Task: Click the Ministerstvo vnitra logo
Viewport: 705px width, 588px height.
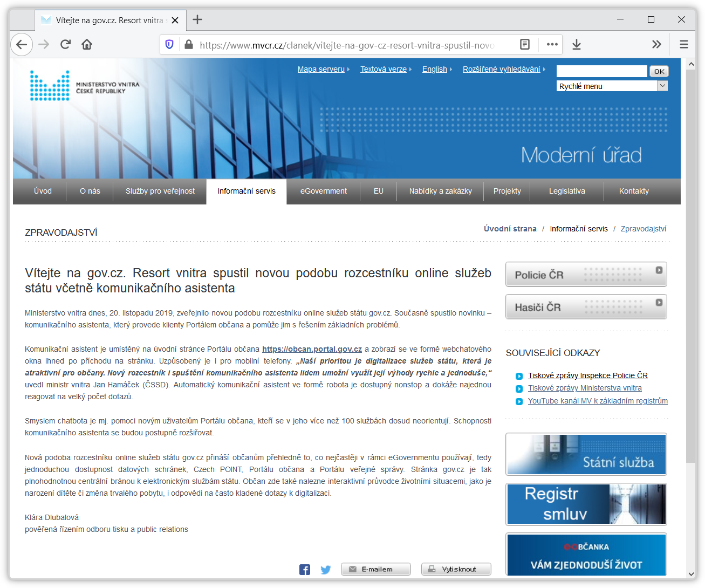Action: click(x=85, y=86)
